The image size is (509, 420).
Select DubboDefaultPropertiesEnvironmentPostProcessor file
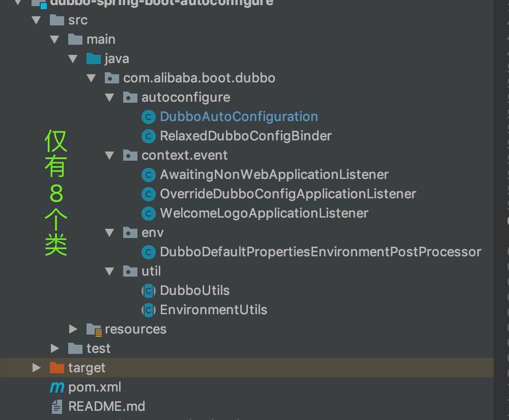(x=320, y=252)
